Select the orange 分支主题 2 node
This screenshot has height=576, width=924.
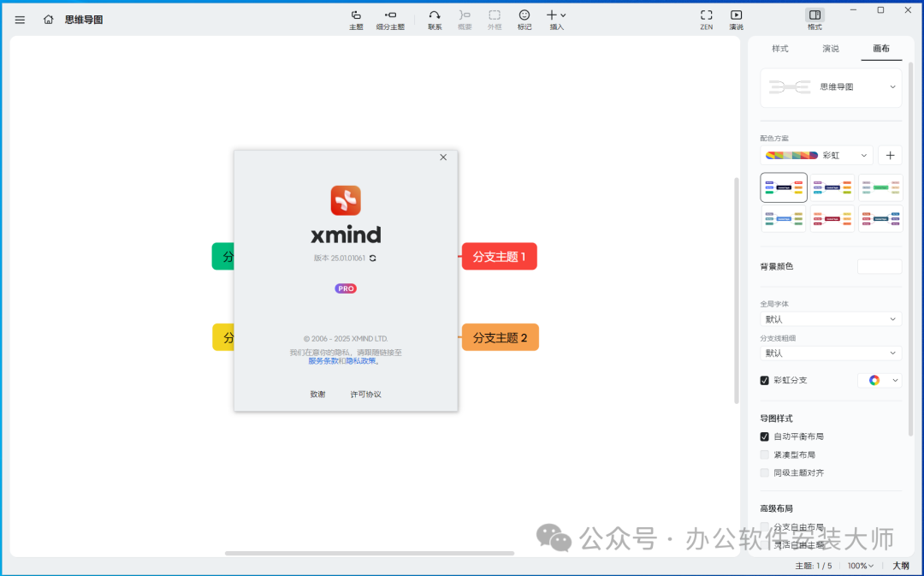point(500,337)
